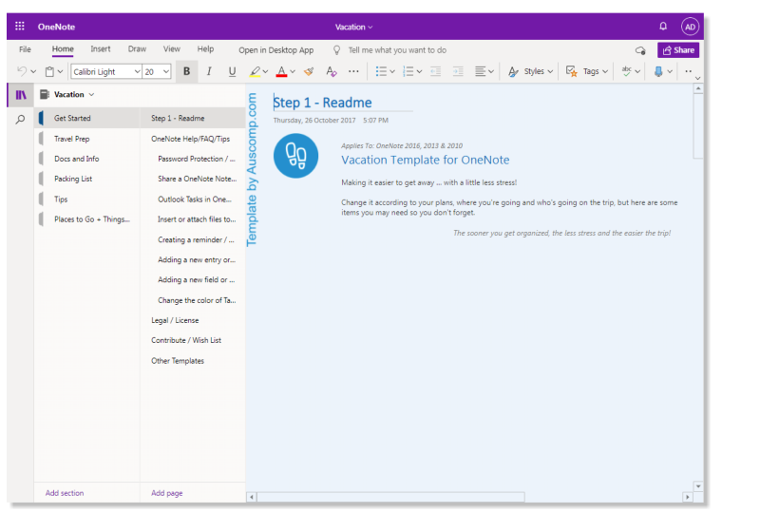
Task: Click the Tell me lightbulb icon
Action: [x=337, y=50]
